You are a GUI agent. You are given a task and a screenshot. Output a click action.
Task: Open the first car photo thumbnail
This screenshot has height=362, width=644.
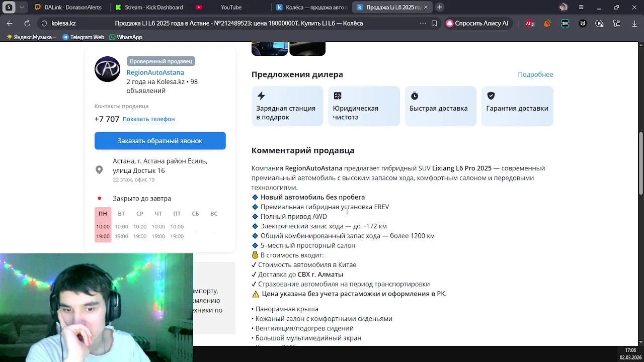tap(270, 49)
